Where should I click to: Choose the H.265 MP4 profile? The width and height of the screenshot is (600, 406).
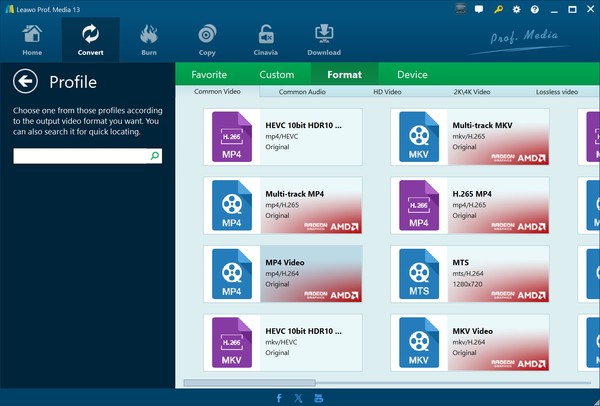(x=470, y=205)
